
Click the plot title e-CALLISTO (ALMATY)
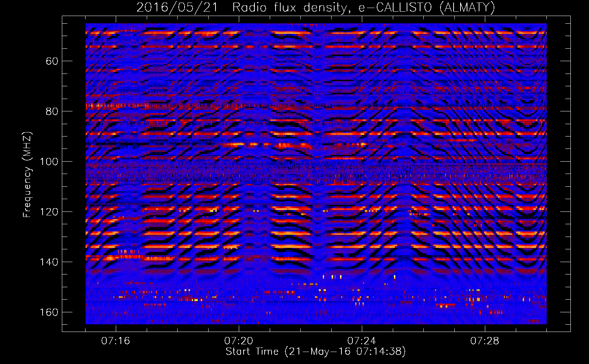[427, 8]
